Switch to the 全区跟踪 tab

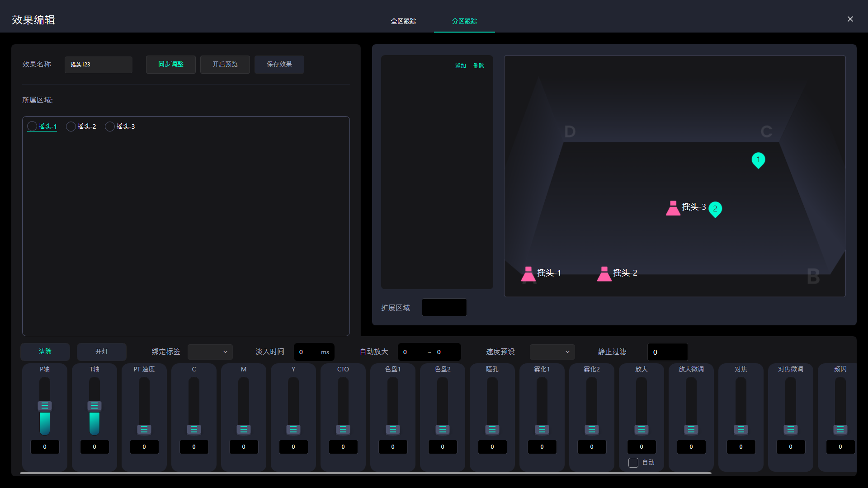click(x=403, y=21)
